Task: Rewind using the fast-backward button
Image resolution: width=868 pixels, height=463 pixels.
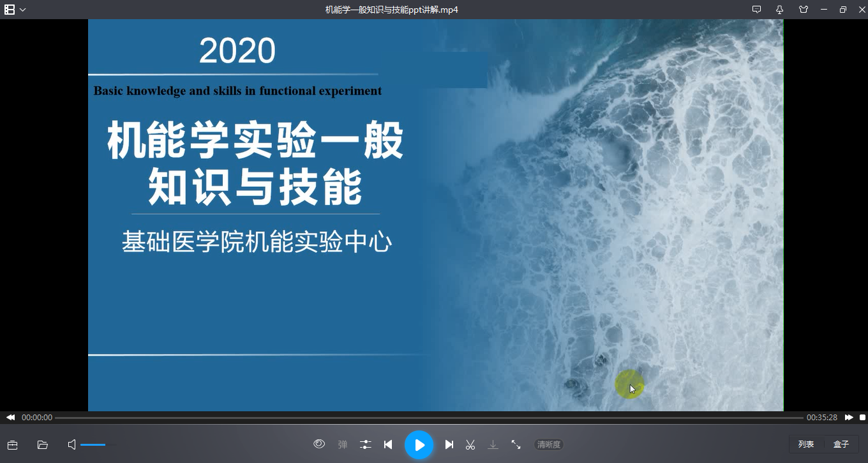Action: pyautogui.click(x=11, y=417)
